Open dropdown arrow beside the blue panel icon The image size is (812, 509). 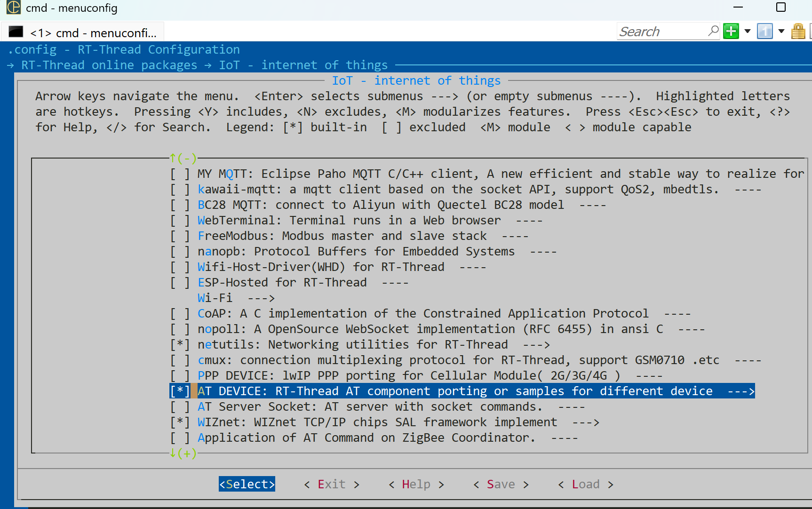pyautogui.click(x=781, y=32)
